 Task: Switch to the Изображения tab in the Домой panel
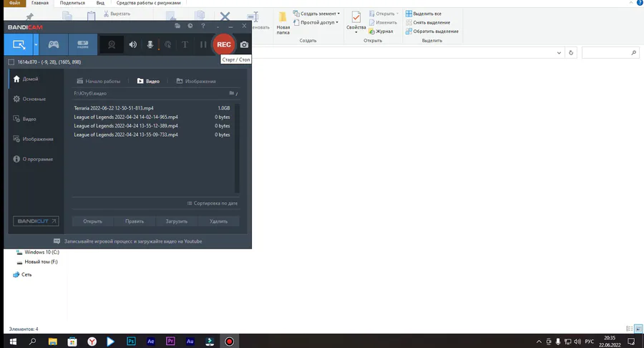(x=196, y=81)
